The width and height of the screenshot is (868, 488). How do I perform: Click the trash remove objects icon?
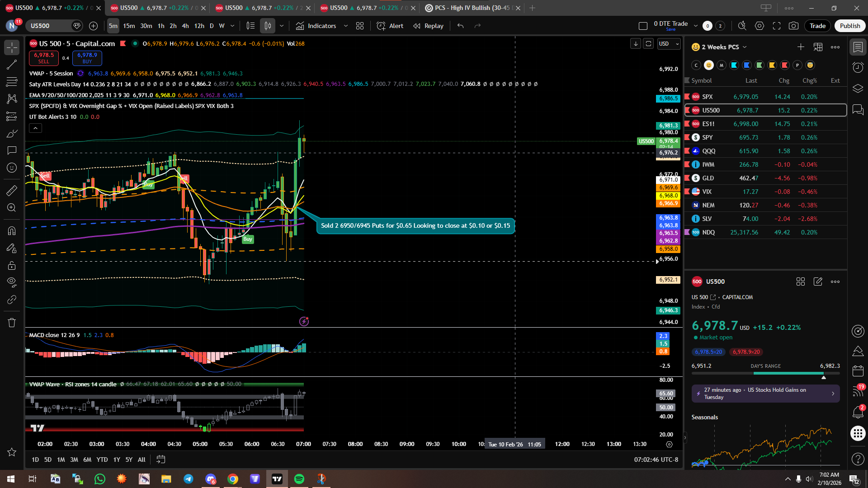click(12, 323)
